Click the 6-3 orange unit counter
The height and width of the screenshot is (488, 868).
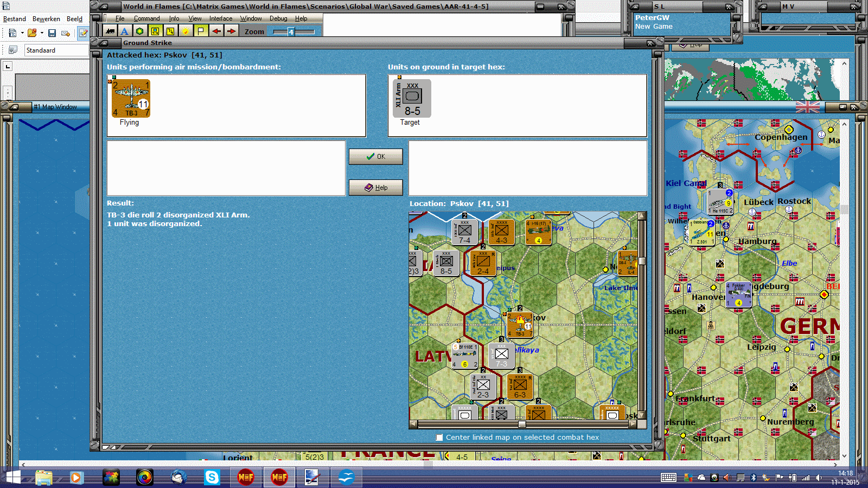520,387
